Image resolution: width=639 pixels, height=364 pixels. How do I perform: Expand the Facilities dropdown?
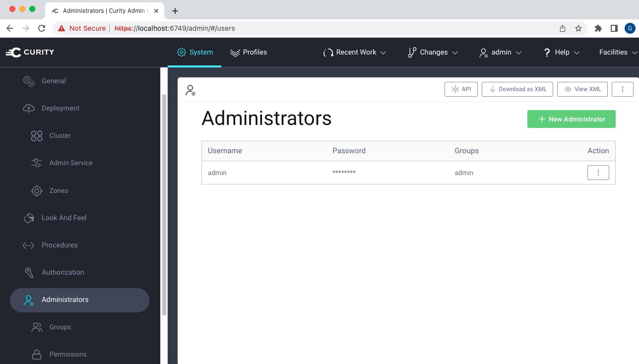click(x=617, y=52)
